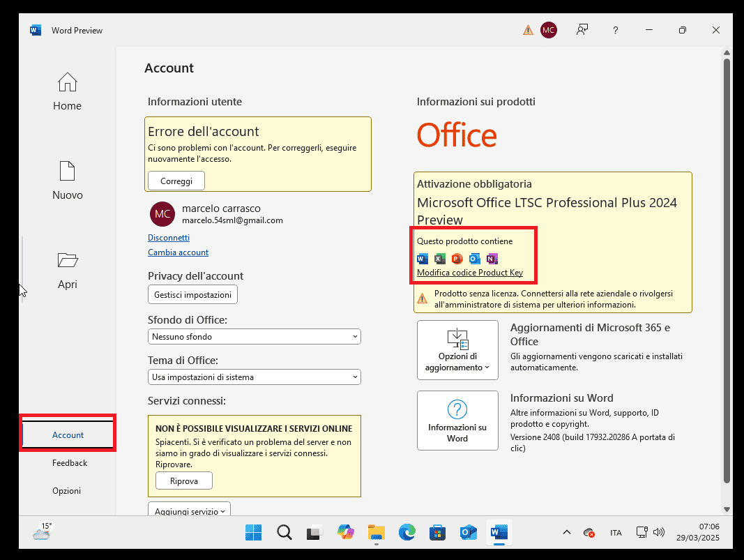Click the MC account avatar in title bar
The width and height of the screenshot is (744, 560).
(x=549, y=30)
